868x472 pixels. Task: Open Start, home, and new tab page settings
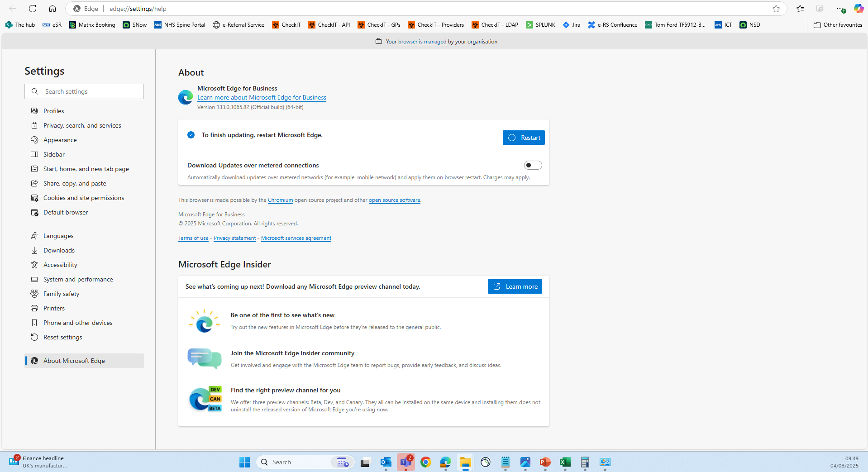pos(84,169)
